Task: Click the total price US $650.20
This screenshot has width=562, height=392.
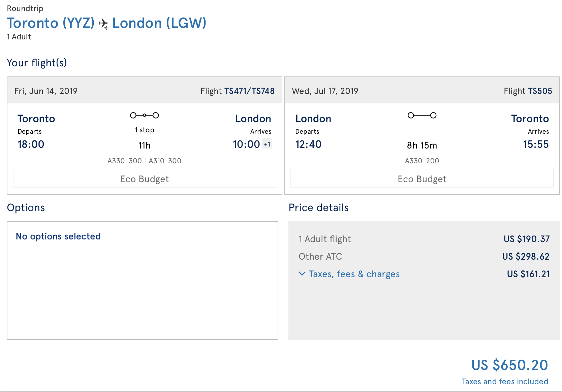Action: tap(509, 365)
